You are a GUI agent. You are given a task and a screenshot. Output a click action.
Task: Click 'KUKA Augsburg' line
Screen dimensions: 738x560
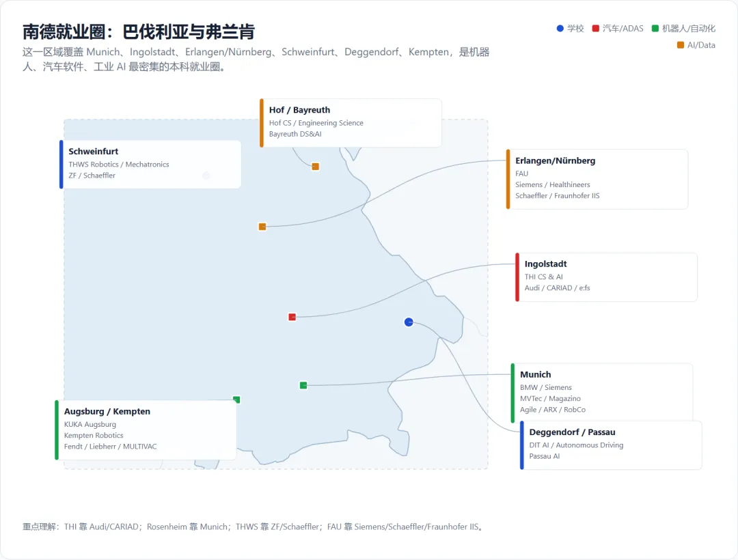point(90,424)
